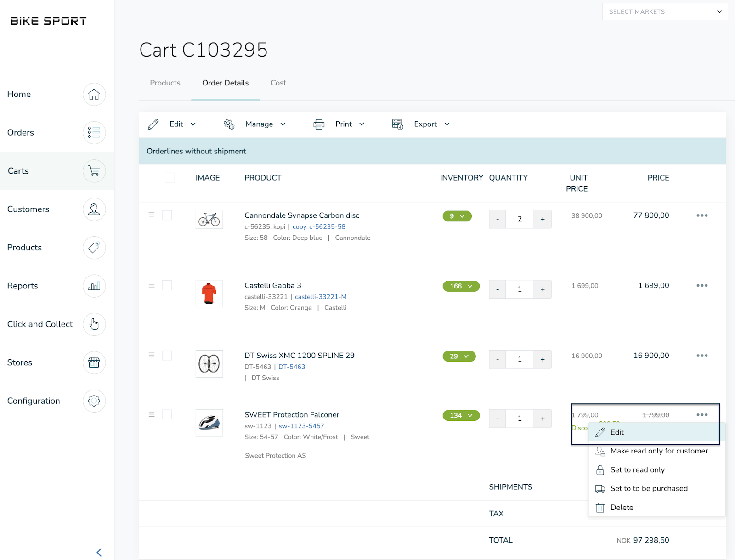Click the Carts shopping cart icon
Image resolution: width=735 pixels, height=560 pixels.
[x=94, y=171]
